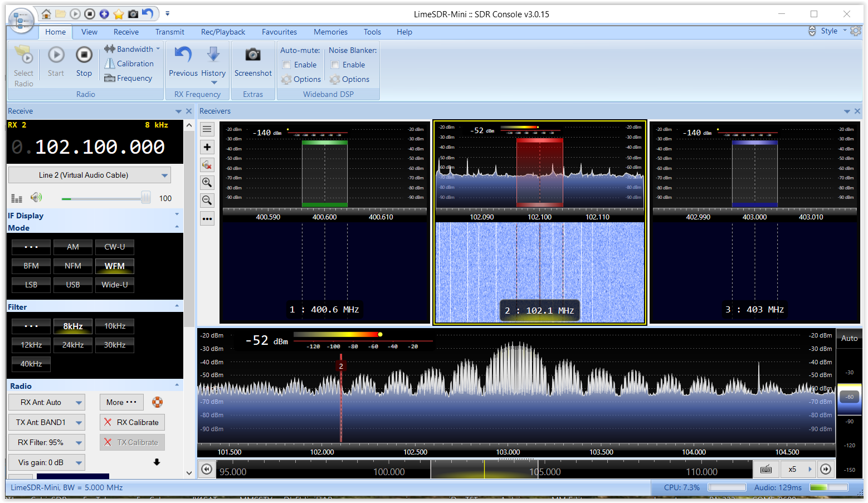The height and width of the screenshot is (503, 868).
Task: Click the Auto button beside the spectrum
Action: pyautogui.click(x=849, y=338)
